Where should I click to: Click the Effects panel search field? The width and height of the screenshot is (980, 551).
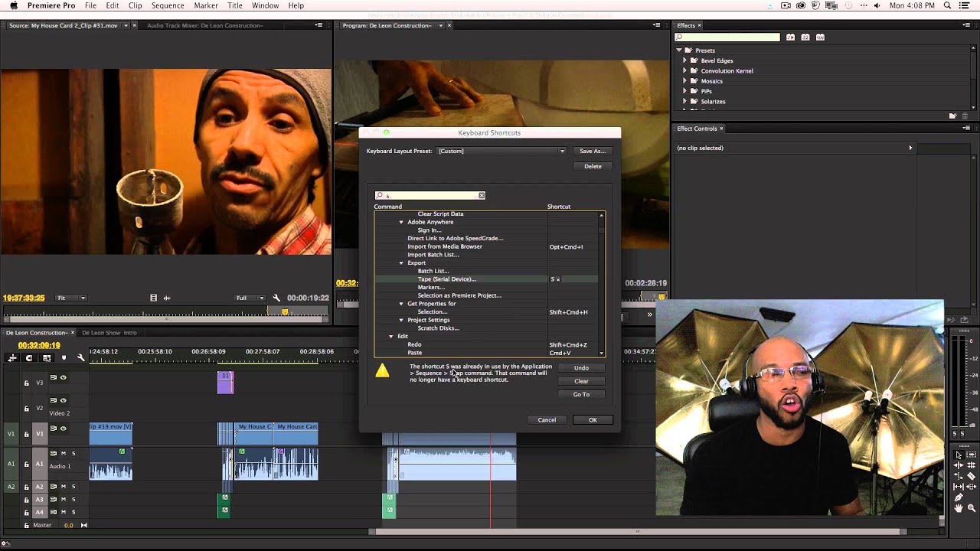coord(727,37)
